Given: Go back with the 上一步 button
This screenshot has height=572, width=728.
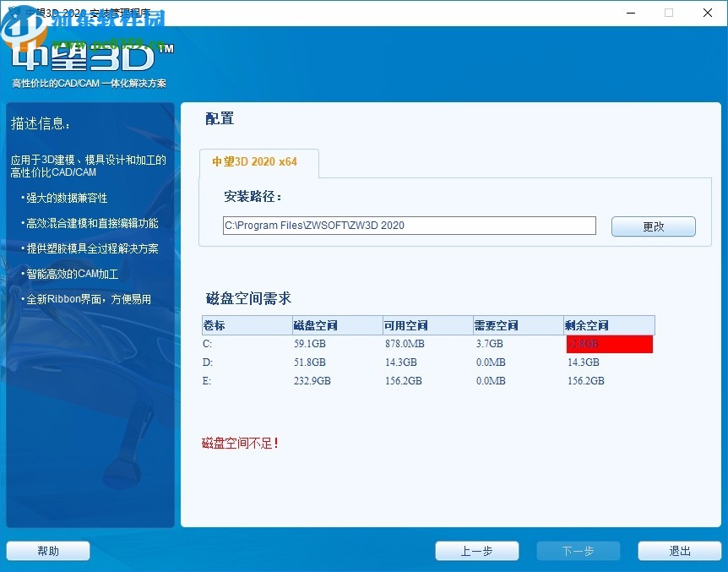Looking at the screenshot, I should (477, 551).
